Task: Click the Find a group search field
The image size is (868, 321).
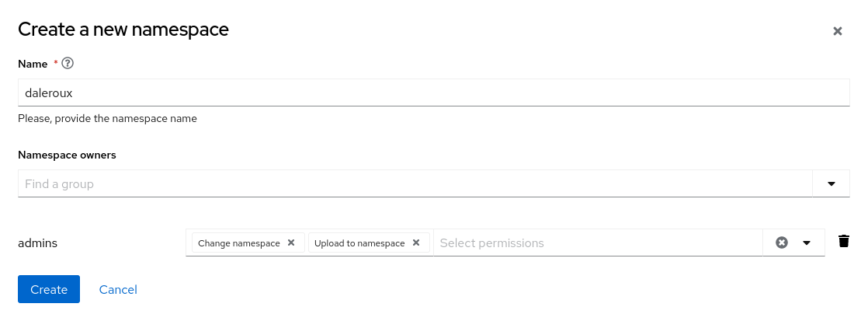Action: click(x=415, y=184)
